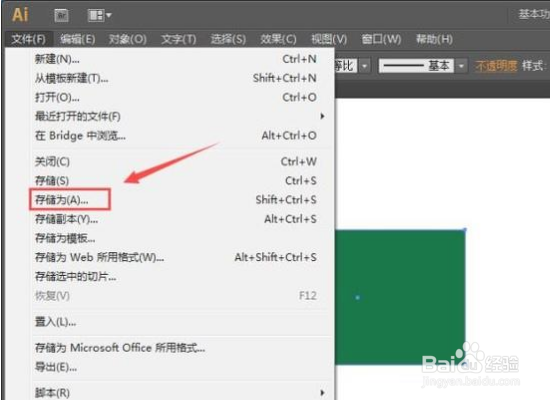Click the 不透明度 opacity link
This screenshot has height=400, width=550.
tap(496, 66)
